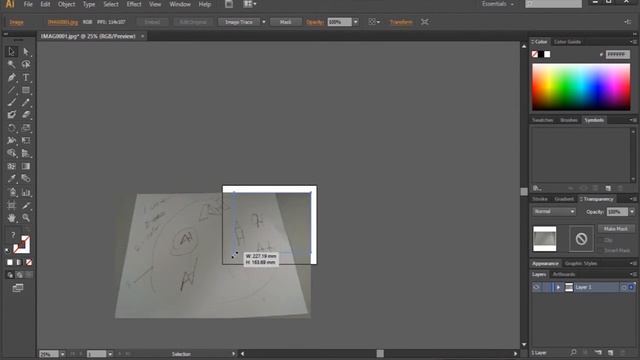The height and width of the screenshot is (360, 640).
Task: Click the Make Mask button
Action: (x=616, y=229)
